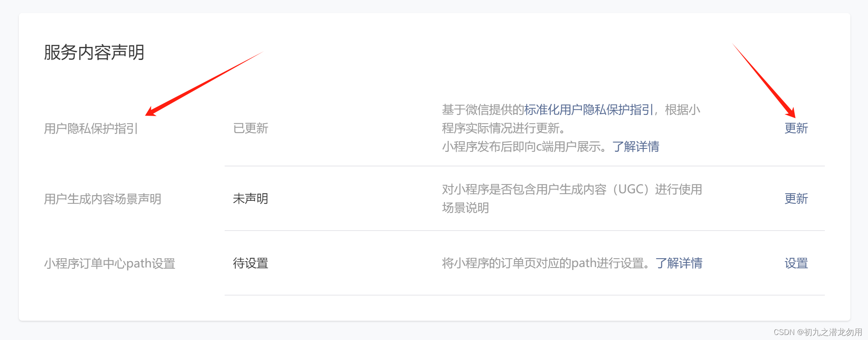Click 了解详情 after 小程序发布后 sentence

635,147
